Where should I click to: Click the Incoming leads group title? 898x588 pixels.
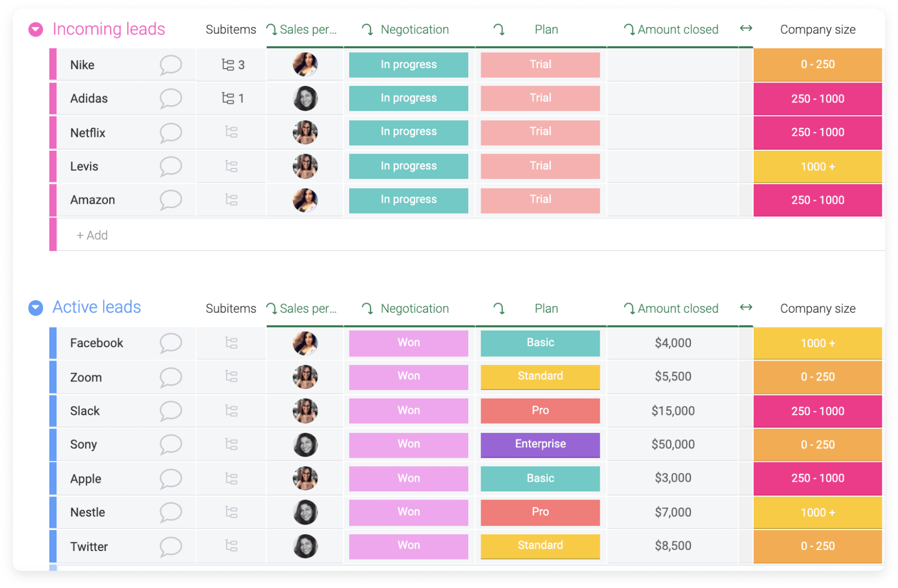[109, 29]
